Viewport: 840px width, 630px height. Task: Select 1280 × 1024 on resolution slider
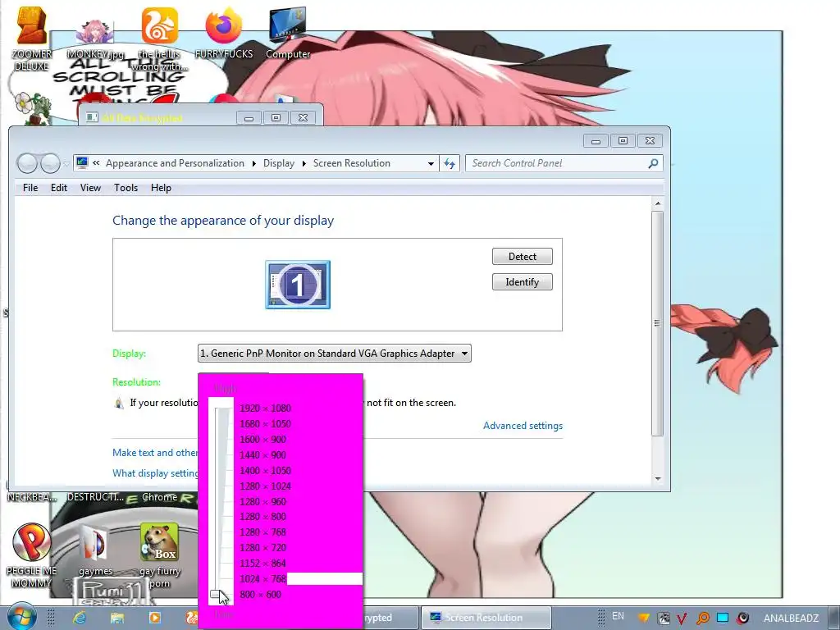point(265,486)
